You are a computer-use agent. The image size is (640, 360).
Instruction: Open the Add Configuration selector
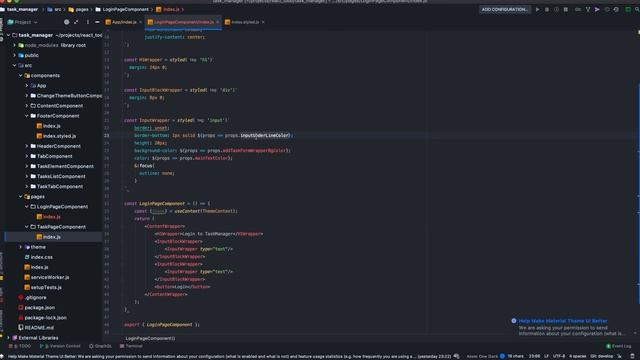[x=504, y=9]
